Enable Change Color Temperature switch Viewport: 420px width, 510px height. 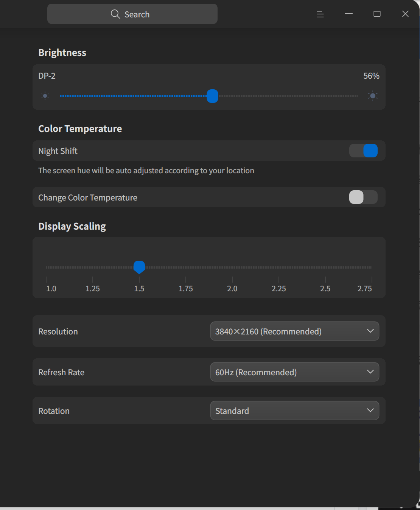(x=363, y=197)
